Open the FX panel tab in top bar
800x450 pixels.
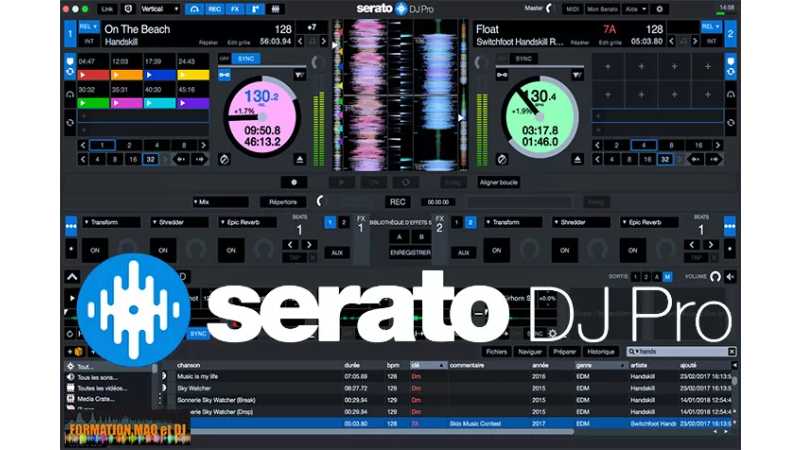pyautogui.click(x=235, y=9)
